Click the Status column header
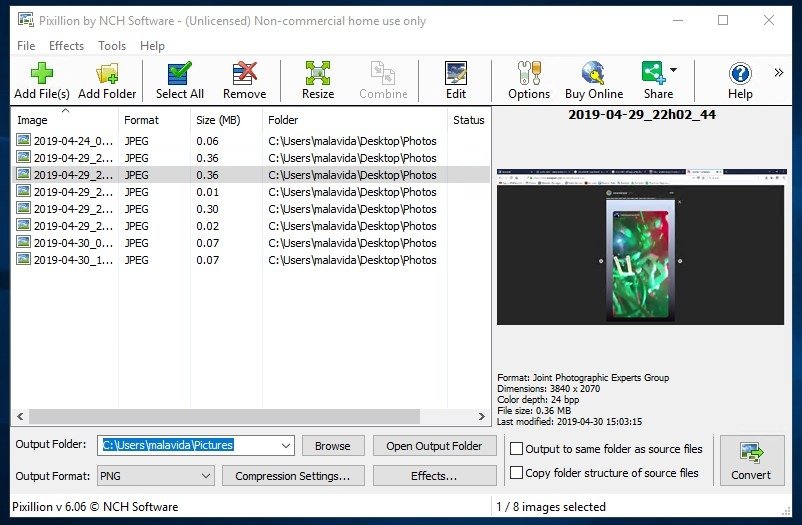802x525 pixels. 469,120
